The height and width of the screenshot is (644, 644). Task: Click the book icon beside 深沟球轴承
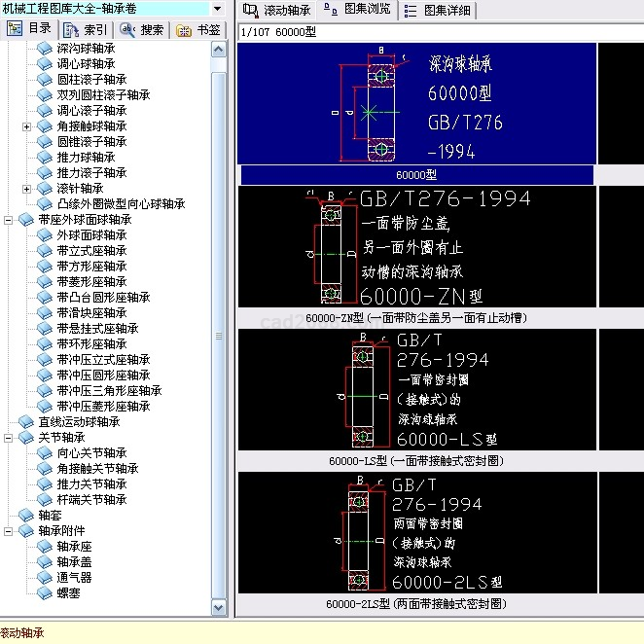(45, 48)
